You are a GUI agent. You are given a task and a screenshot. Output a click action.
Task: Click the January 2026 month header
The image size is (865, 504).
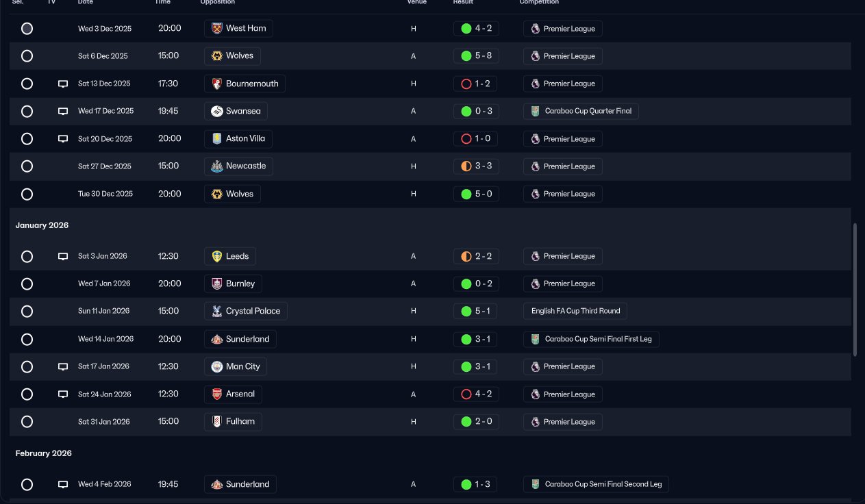pyautogui.click(x=42, y=225)
